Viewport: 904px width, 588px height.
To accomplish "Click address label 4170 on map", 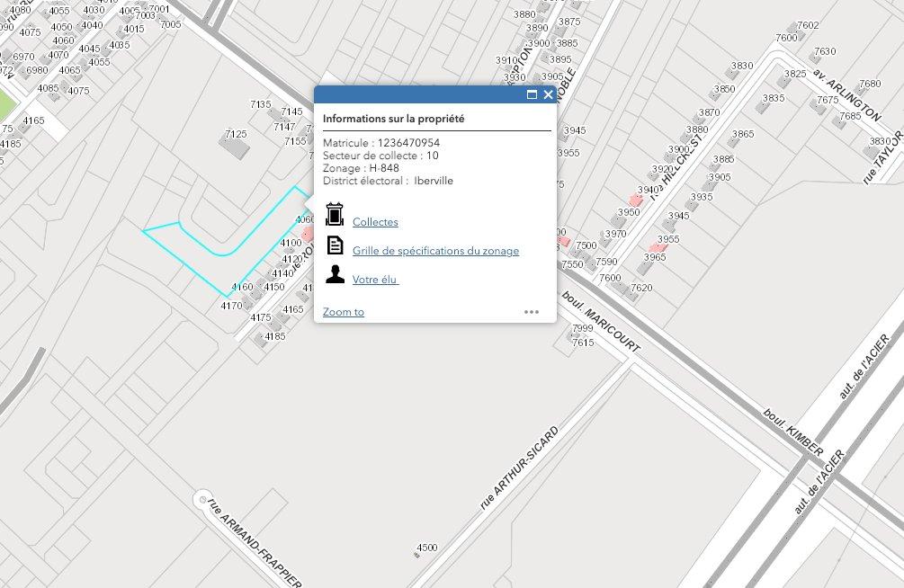I will [232, 306].
